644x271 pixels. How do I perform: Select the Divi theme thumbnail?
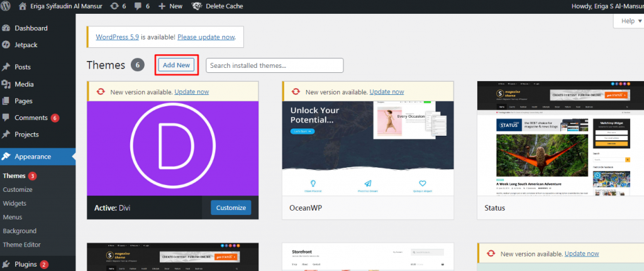click(172, 148)
